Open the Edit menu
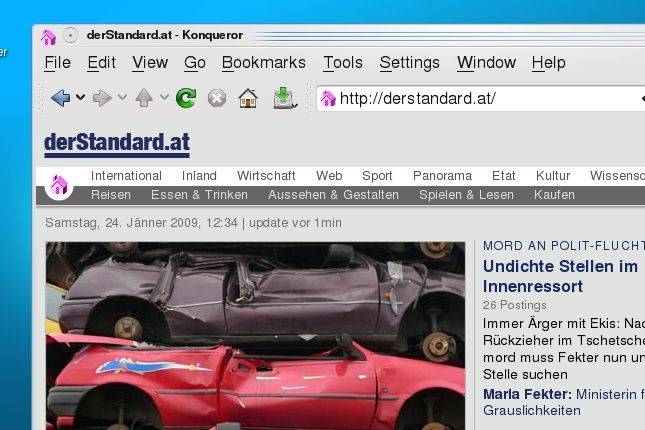 point(102,63)
